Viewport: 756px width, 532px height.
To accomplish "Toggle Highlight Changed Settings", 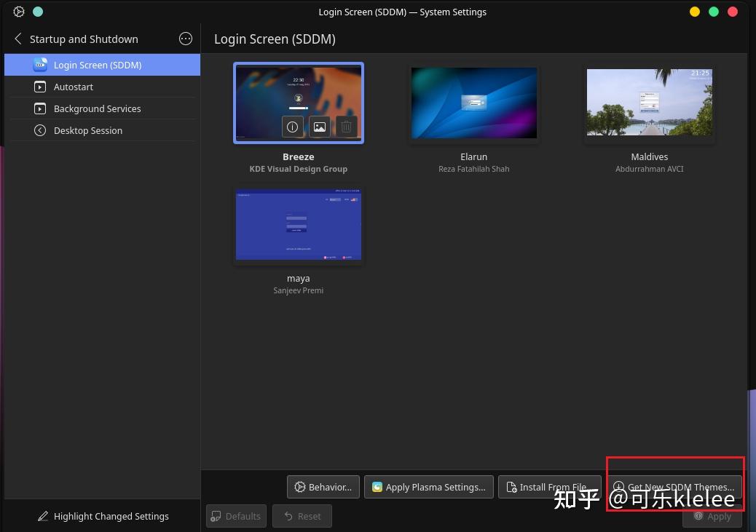I will [x=103, y=516].
